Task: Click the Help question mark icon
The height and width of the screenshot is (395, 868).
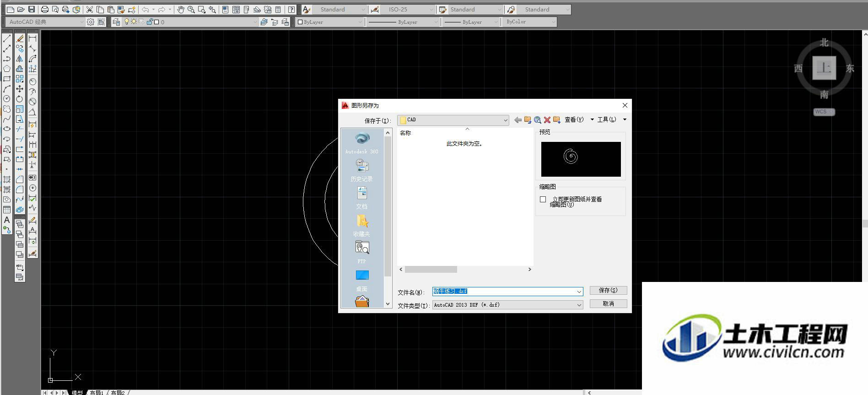Action: [291, 9]
